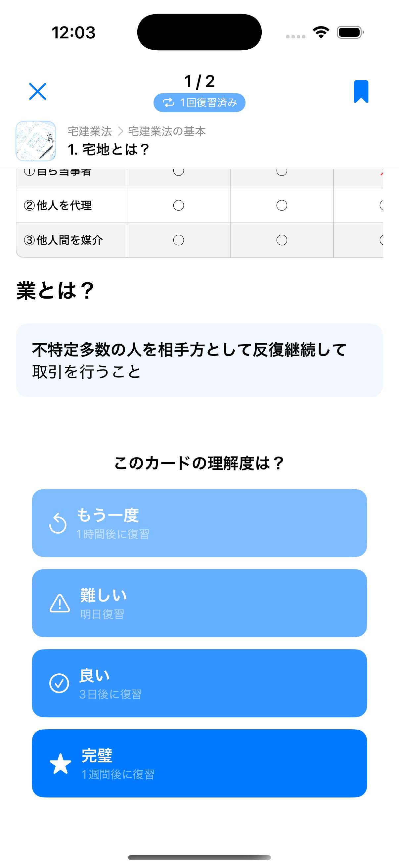Tap first circle in ③他人間を媒介 row
Image resolution: width=399 pixels, height=868 pixels.
[x=178, y=240]
